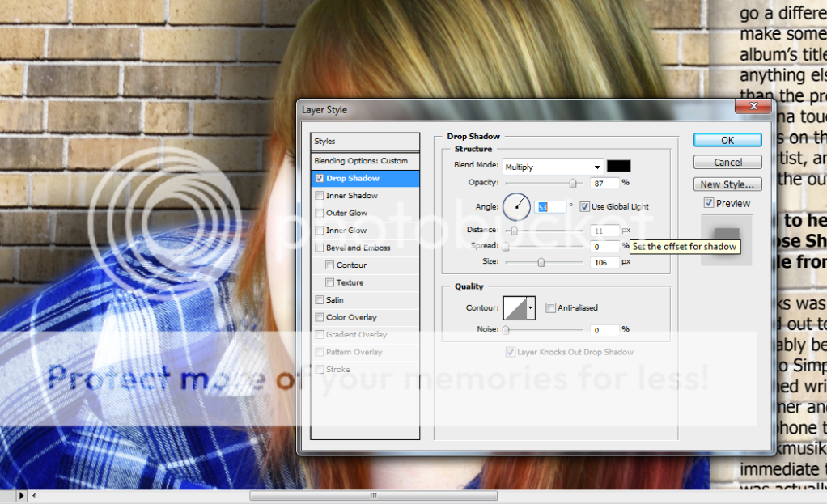Viewport: 827px width, 504px height.
Task: Click the left scroll arrow at bottom
Action: tap(35, 495)
